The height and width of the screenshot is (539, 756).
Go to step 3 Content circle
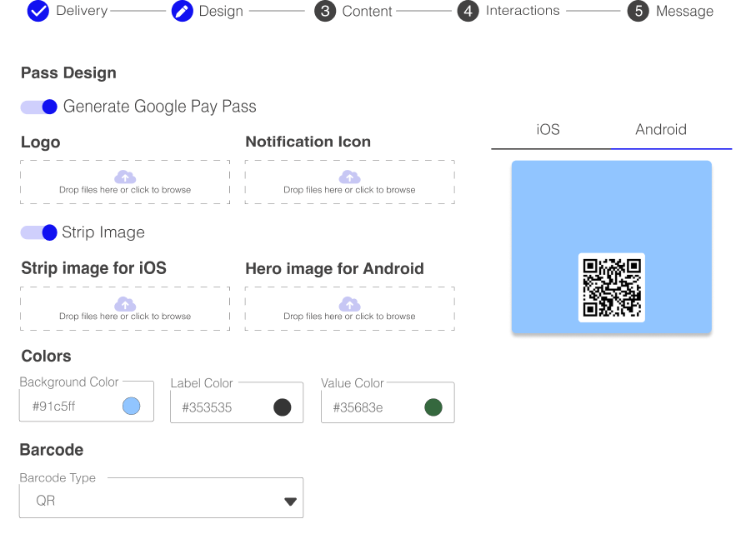325,11
